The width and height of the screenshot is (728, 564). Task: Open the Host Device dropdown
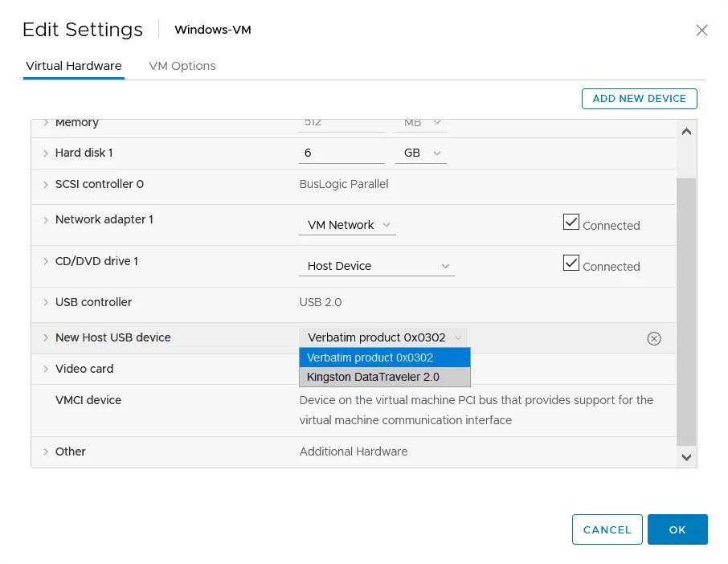pos(377,265)
